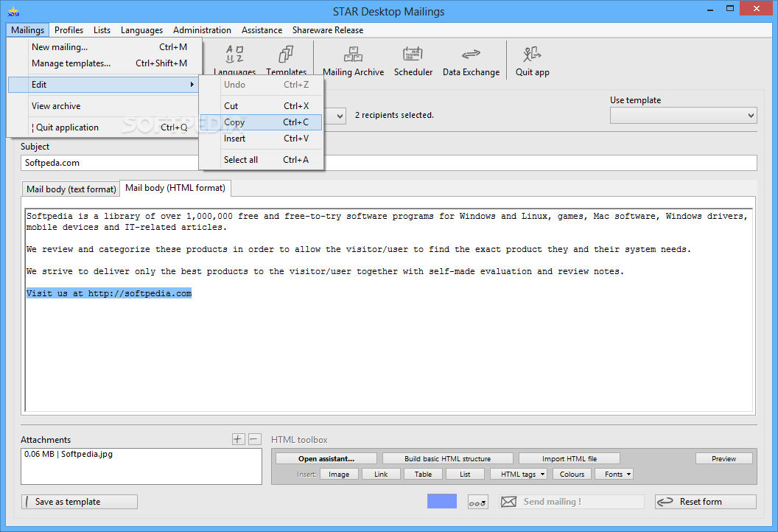Select Insert in the Edit submenu
The image size is (778, 532).
[262, 139]
